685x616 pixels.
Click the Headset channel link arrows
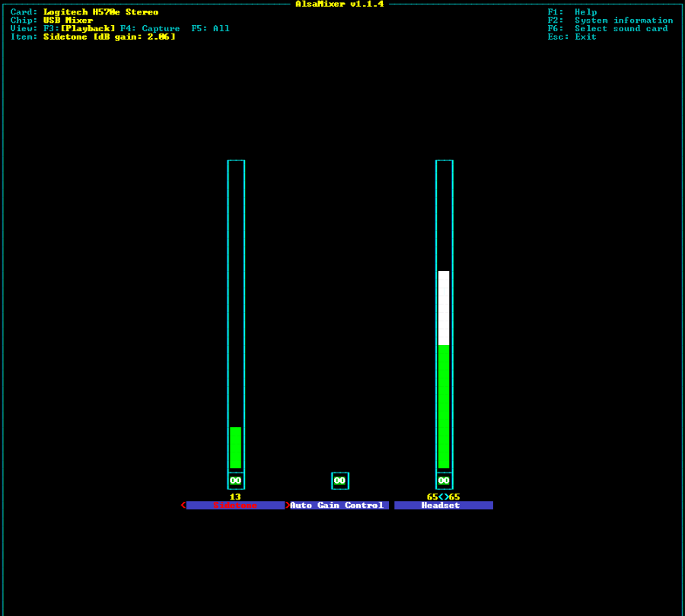(444, 496)
